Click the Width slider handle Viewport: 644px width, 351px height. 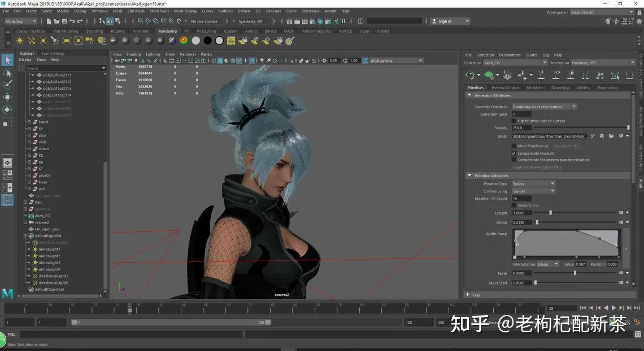[537, 223]
